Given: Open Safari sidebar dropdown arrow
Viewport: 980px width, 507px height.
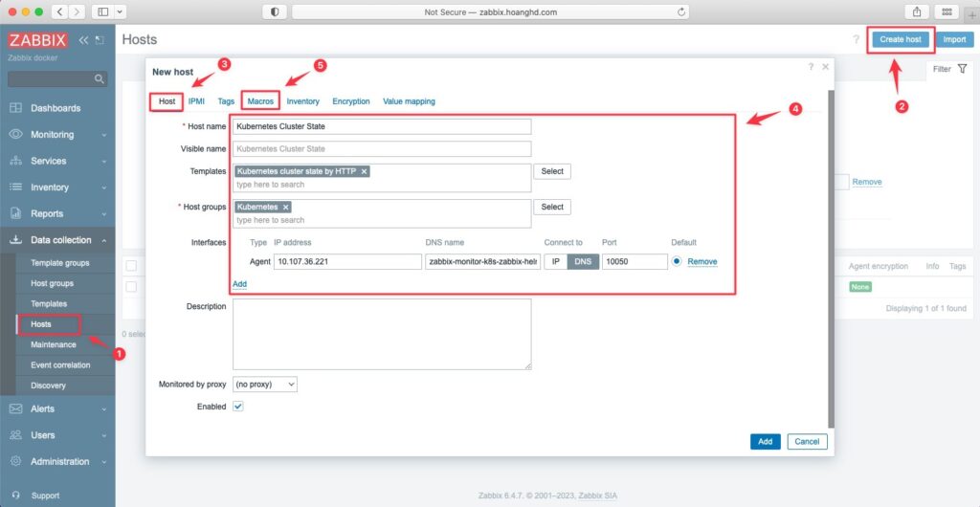Looking at the screenshot, I should [120, 11].
